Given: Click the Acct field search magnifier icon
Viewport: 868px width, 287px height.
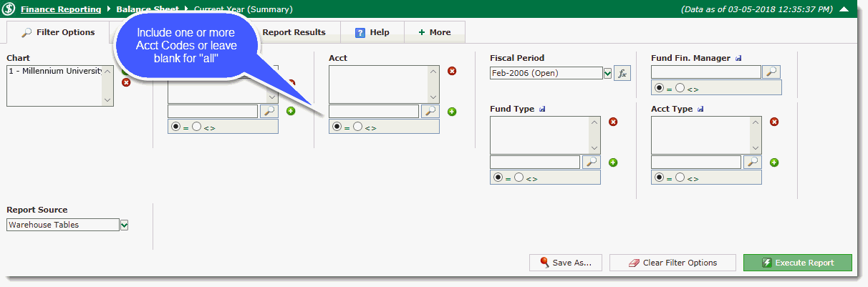Looking at the screenshot, I should coord(430,112).
